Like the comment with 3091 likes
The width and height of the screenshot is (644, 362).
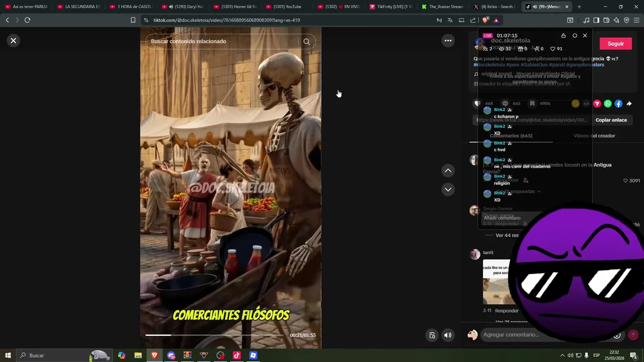pos(626,180)
